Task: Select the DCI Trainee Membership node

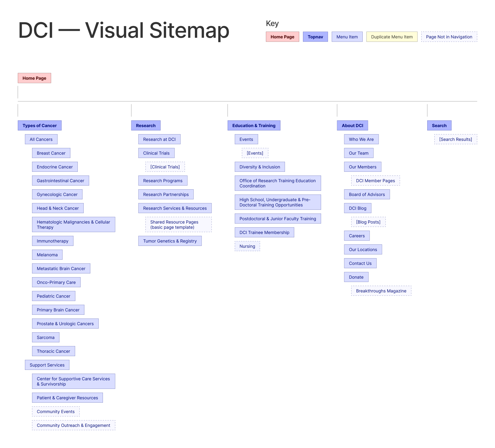Action: pos(264,232)
